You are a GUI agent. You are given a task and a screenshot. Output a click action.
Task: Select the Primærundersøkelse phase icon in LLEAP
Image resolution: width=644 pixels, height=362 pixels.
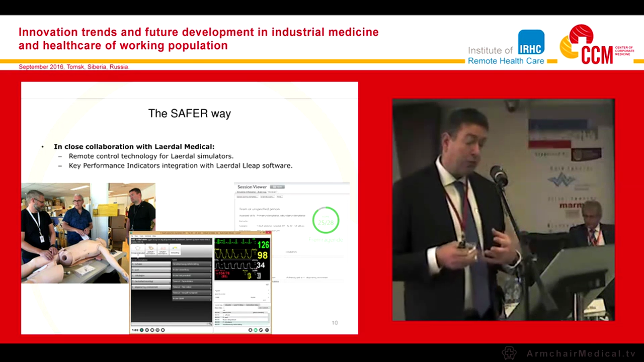point(138,249)
